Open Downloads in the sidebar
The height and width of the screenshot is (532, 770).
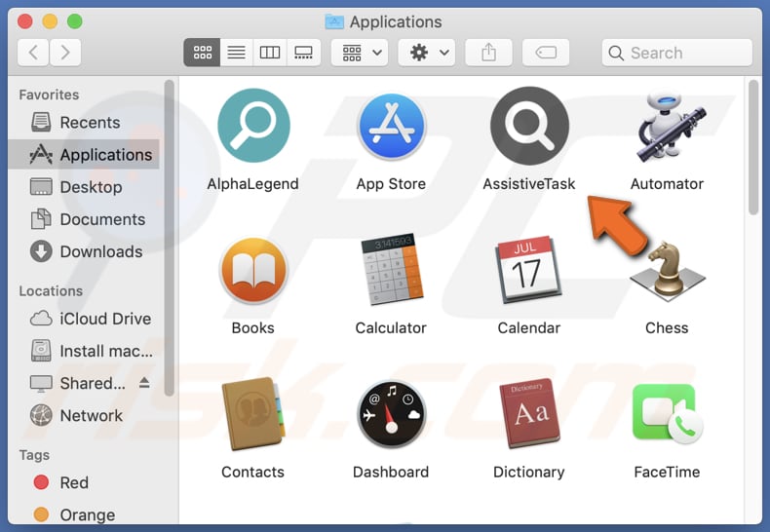(x=84, y=251)
